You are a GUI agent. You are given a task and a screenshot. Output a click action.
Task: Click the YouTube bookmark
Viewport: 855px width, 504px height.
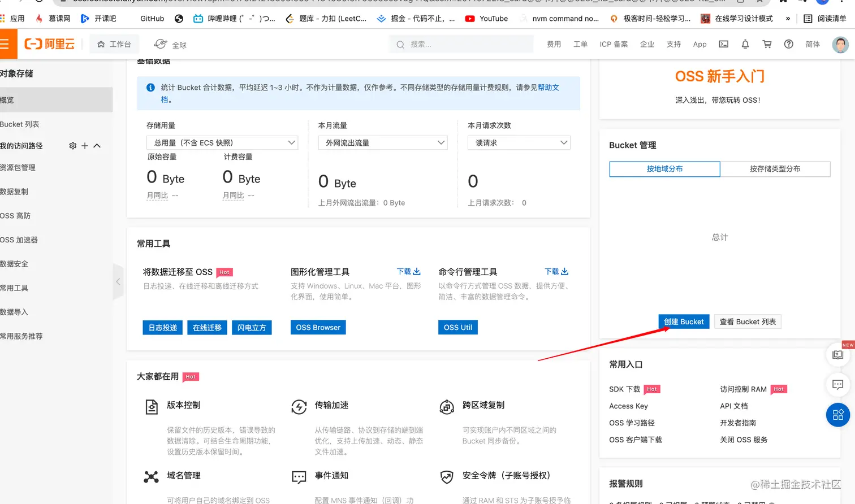(x=486, y=19)
